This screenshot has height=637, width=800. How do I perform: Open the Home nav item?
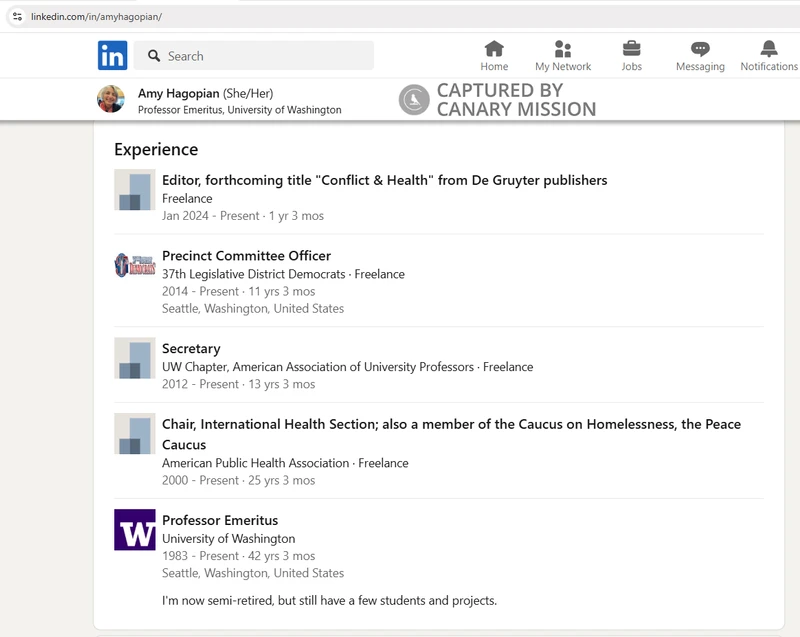tap(494, 56)
